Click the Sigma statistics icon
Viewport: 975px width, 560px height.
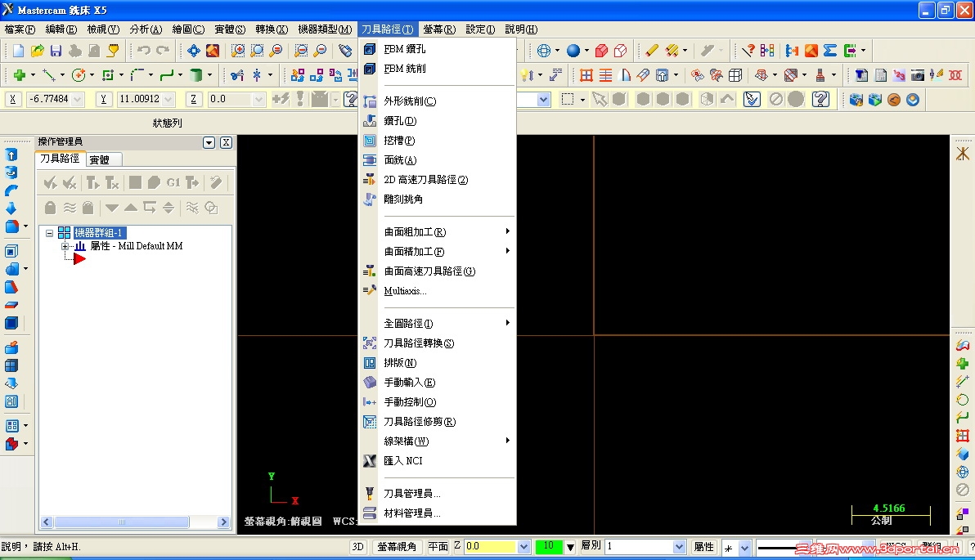tap(830, 51)
